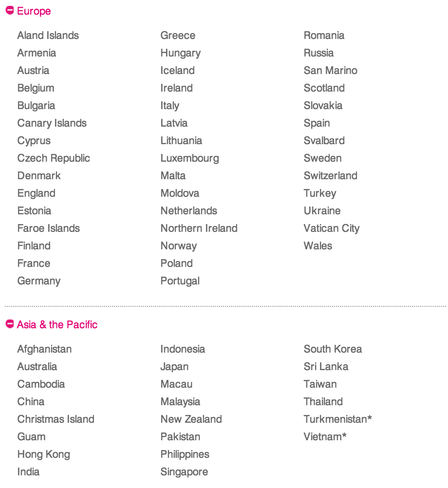This screenshot has width=448, height=488.
Task: Select Turkmenistan* entry
Action: point(338,419)
